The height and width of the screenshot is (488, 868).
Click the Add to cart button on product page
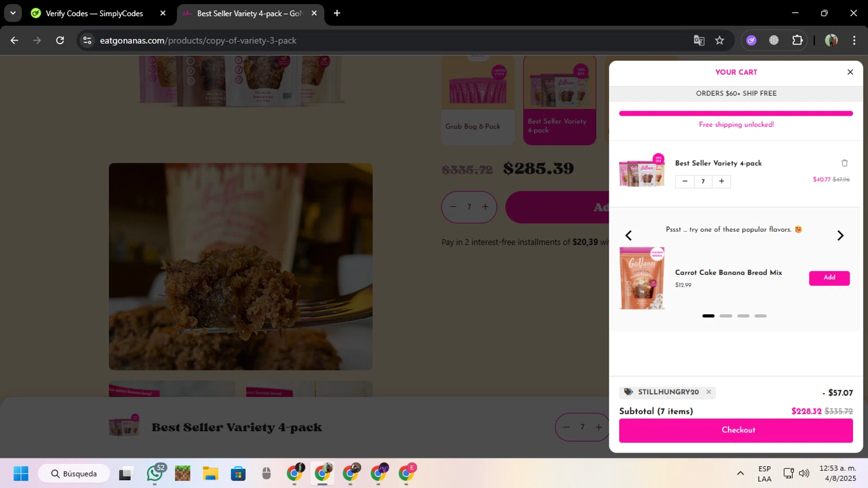tap(557, 207)
